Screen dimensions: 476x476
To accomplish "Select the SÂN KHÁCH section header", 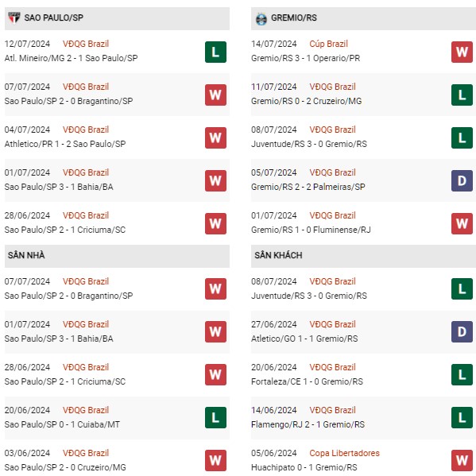I will pyautogui.click(x=363, y=256).
